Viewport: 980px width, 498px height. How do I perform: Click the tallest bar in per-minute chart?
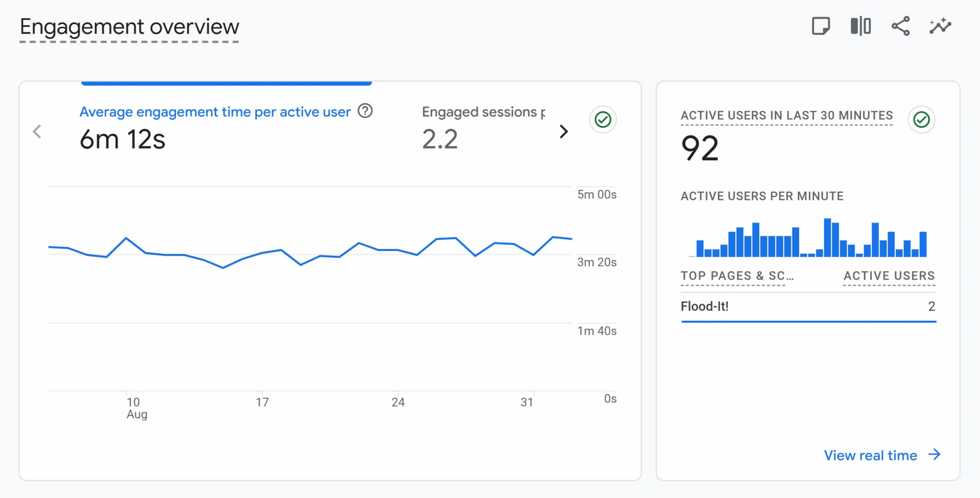[x=827, y=238]
